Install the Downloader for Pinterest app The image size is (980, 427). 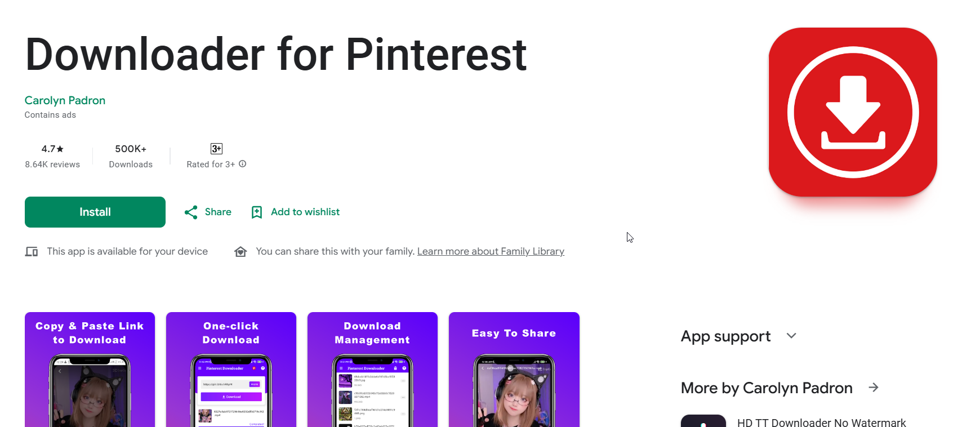click(95, 212)
